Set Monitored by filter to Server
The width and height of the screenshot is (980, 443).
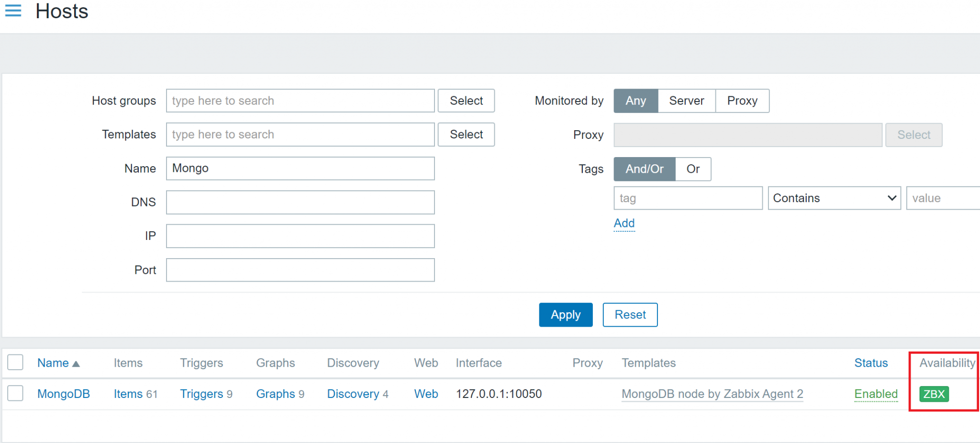point(686,101)
